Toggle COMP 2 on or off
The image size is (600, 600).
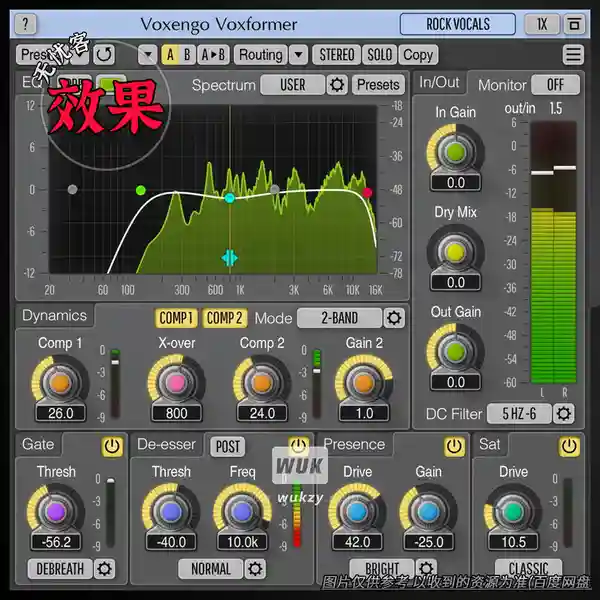tap(225, 318)
